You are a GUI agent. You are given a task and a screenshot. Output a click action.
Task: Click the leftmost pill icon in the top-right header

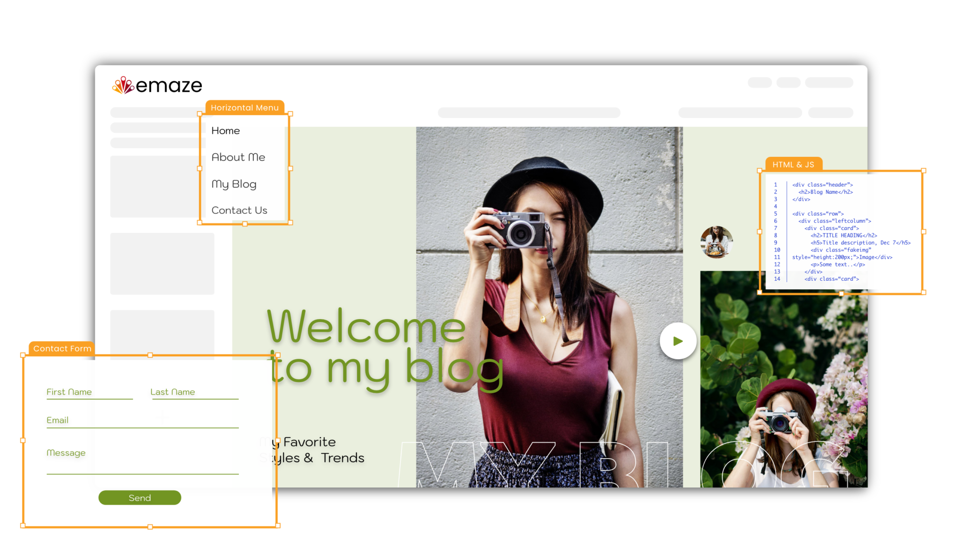tap(759, 82)
